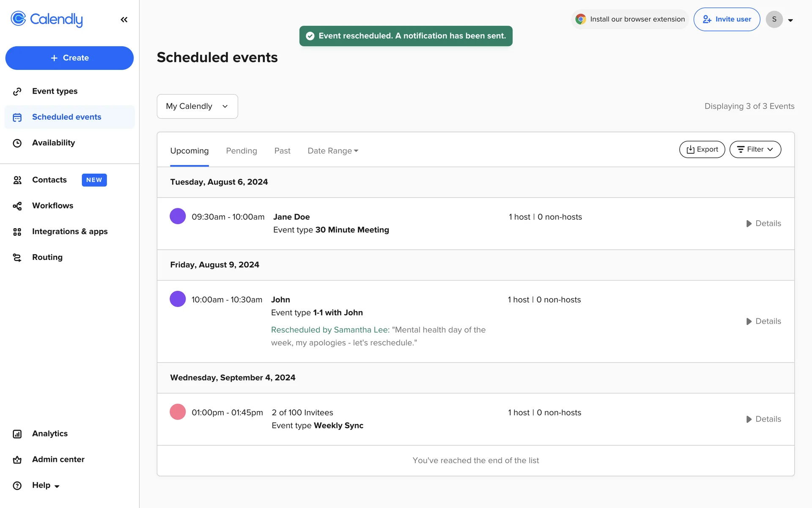Collapse the sidebar with double-chevron icon
812x508 pixels.
[x=124, y=19]
